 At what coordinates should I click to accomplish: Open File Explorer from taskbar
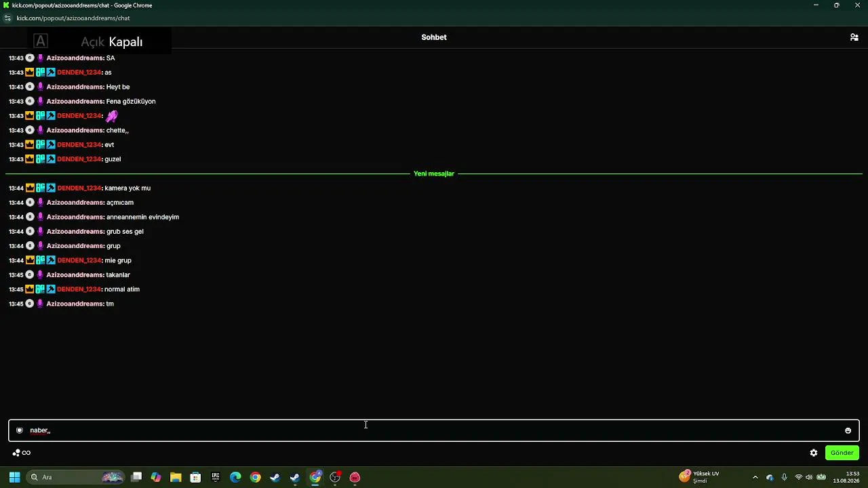(176, 477)
